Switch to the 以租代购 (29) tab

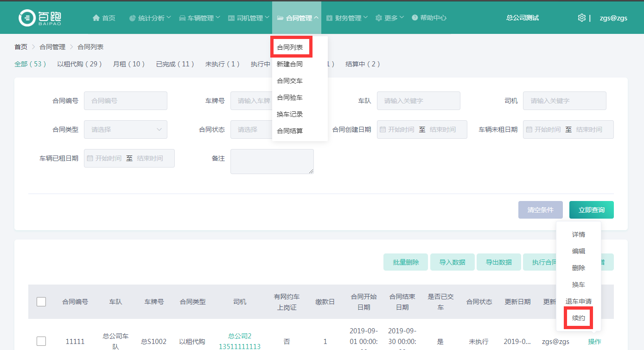(79, 64)
